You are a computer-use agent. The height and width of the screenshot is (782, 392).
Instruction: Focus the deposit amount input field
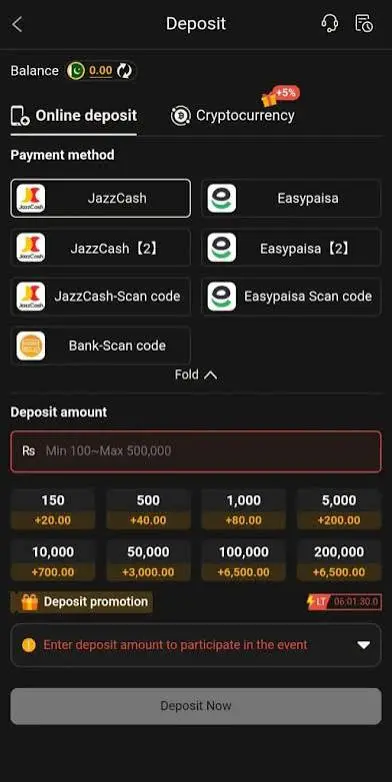click(196, 451)
